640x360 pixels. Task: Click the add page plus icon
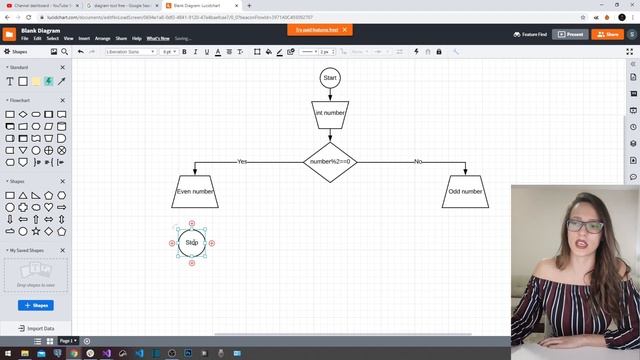87,341
